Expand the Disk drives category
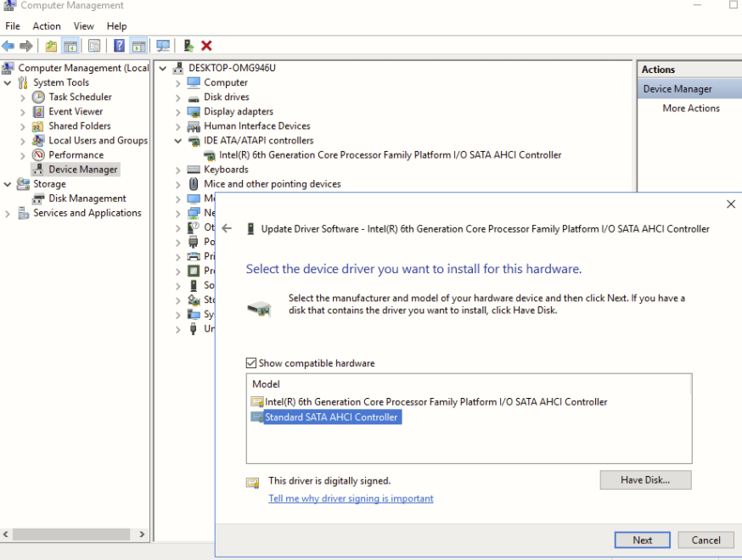The width and height of the screenshot is (742, 560). (178, 98)
